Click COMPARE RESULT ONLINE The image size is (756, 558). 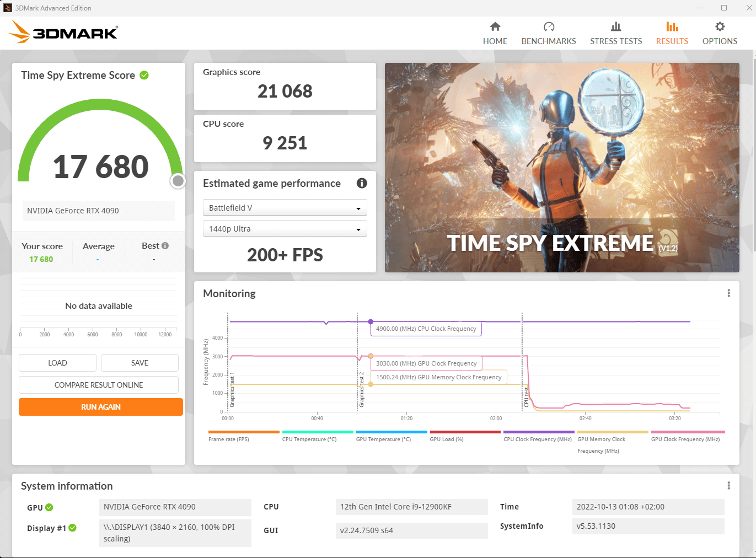coord(99,385)
